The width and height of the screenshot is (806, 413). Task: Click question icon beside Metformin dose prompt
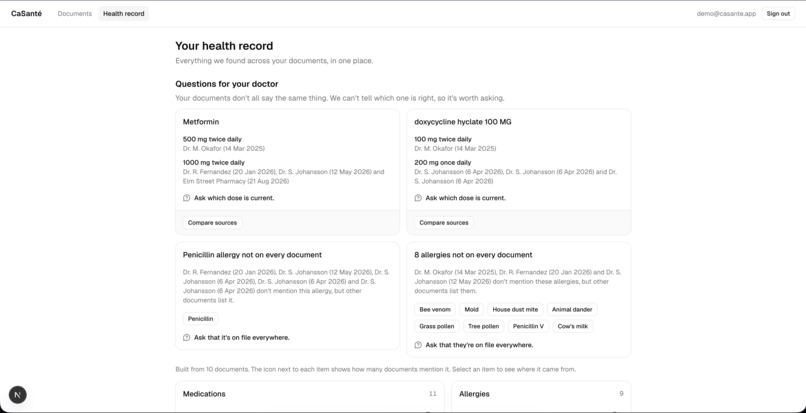coord(187,198)
